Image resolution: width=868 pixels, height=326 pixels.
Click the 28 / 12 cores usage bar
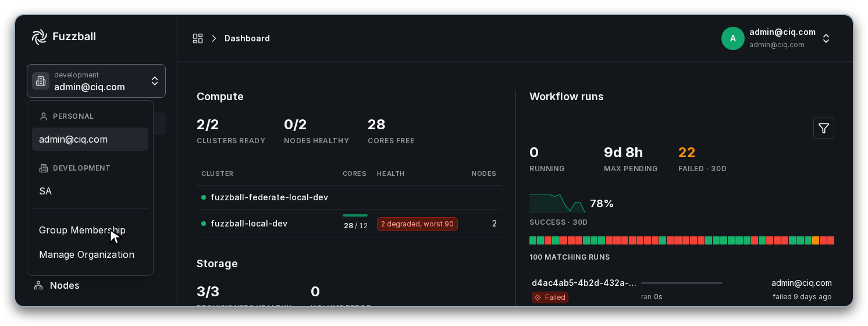pos(355,215)
